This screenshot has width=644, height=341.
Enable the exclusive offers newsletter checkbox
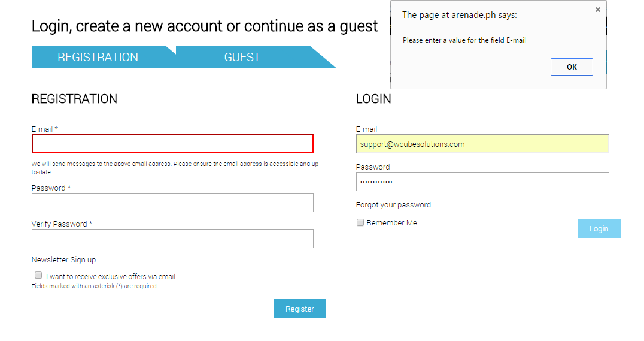point(38,275)
